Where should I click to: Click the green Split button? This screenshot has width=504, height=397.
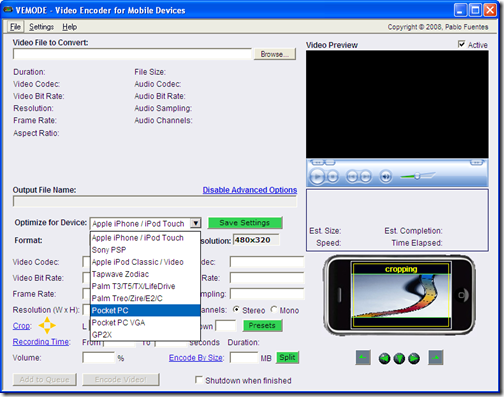pos(287,357)
